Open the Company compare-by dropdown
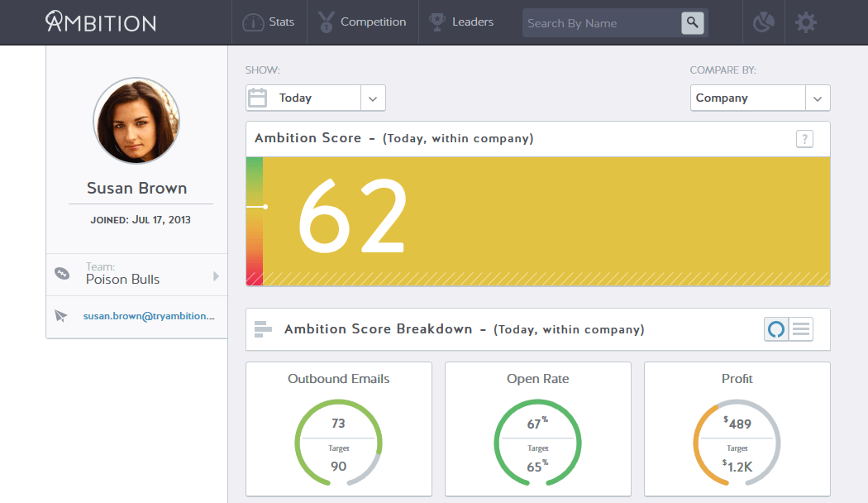This screenshot has height=503, width=868. click(x=760, y=98)
